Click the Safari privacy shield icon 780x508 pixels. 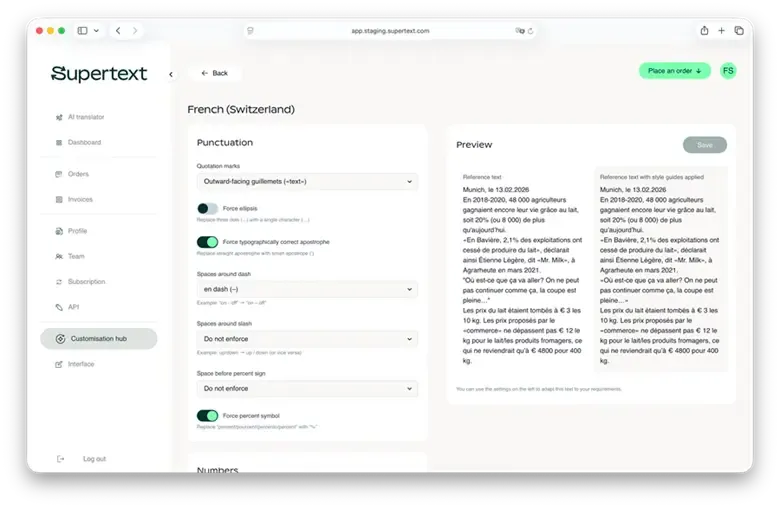click(x=250, y=31)
